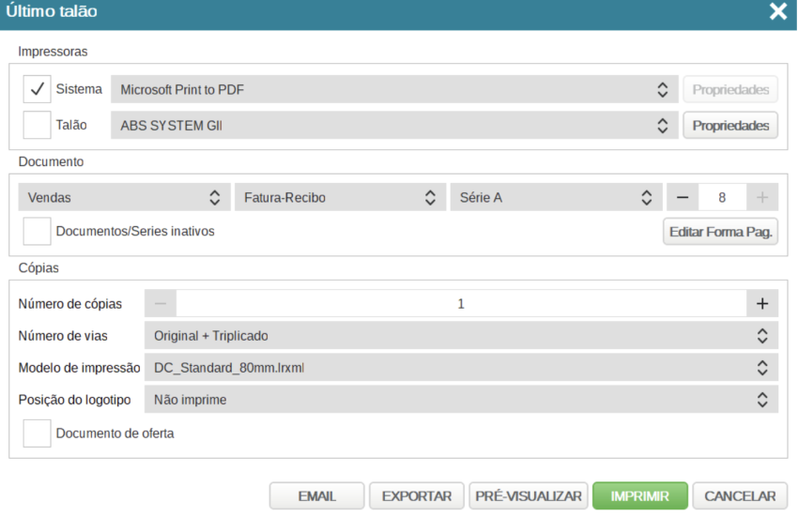Increase the number of copies with plus

[x=762, y=303]
